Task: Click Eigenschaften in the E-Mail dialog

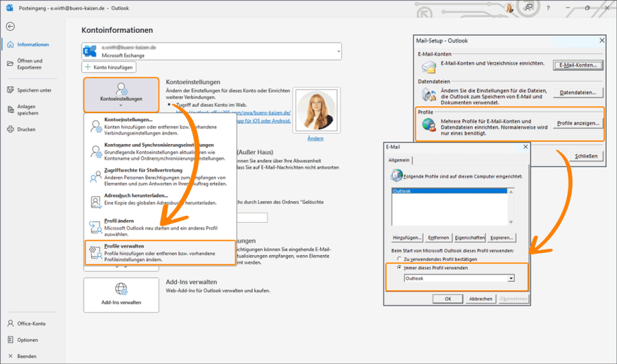Action: pyautogui.click(x=470, y=238)
